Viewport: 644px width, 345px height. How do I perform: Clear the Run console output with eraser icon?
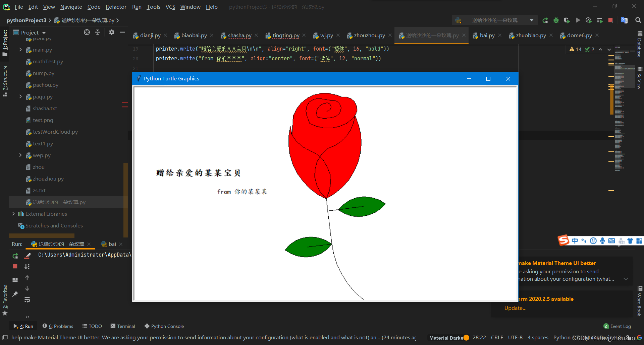27,255
